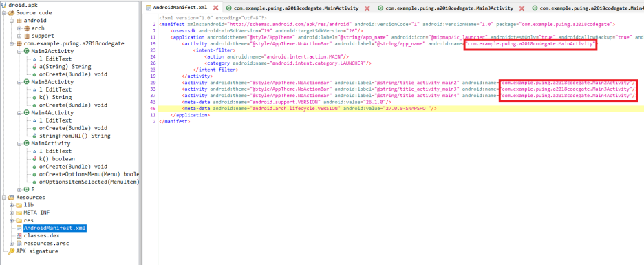Close the MainActivity tab

tap(367, 8)
